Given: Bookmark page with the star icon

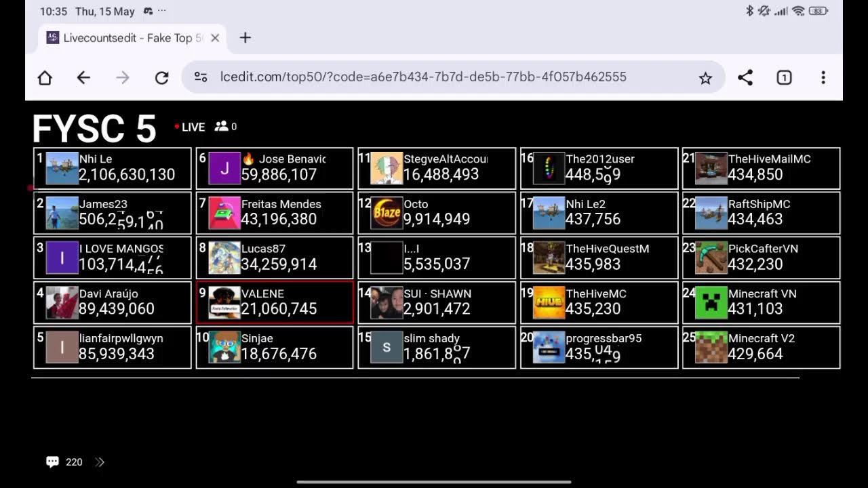Looking at the screenshot, I should click(705, 78).
